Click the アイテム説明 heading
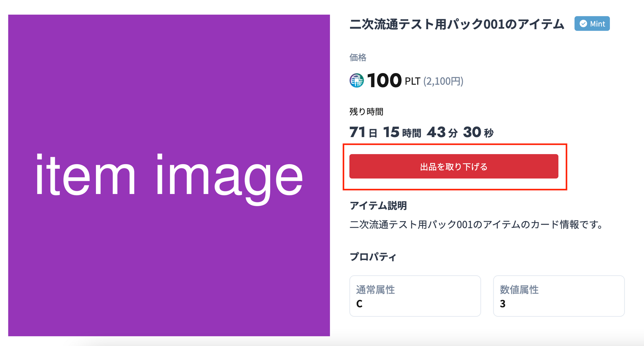The height and width of the screenshot is (346, 644). pyautogui.click(x=378, y=206)
